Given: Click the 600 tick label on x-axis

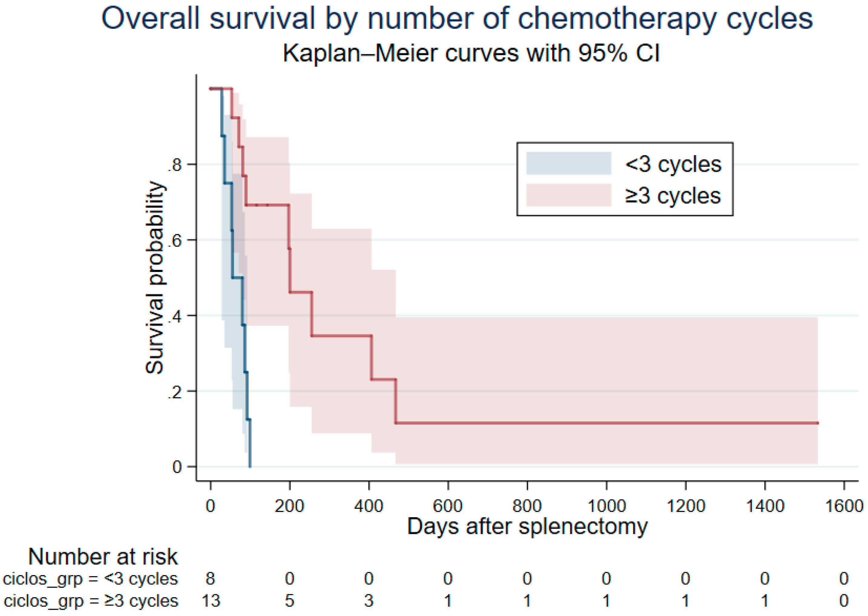Looking at the screenshot, I should [x=448, y=506].
